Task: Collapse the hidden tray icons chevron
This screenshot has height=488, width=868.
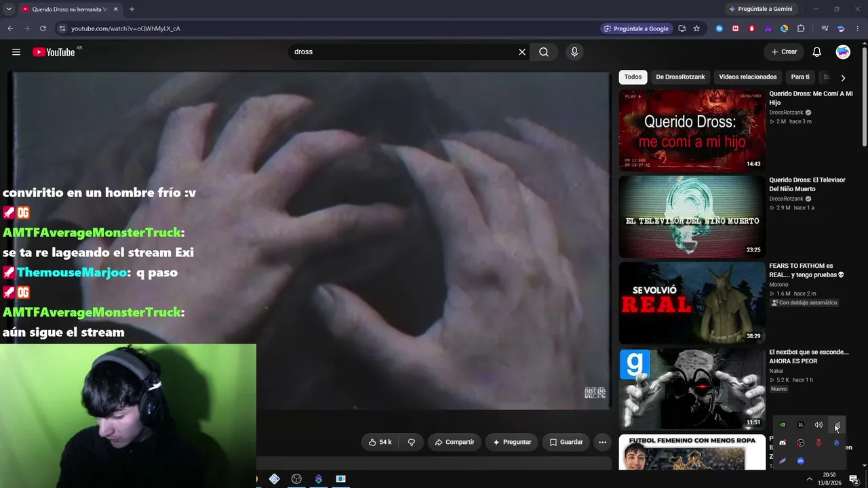Action: coord(809,479)
